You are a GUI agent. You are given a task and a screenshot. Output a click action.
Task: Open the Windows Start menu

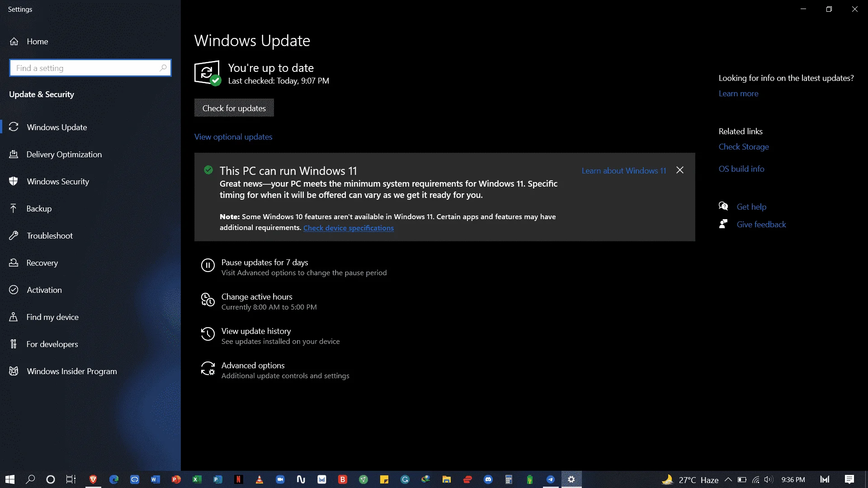click(x=10, y=479)
